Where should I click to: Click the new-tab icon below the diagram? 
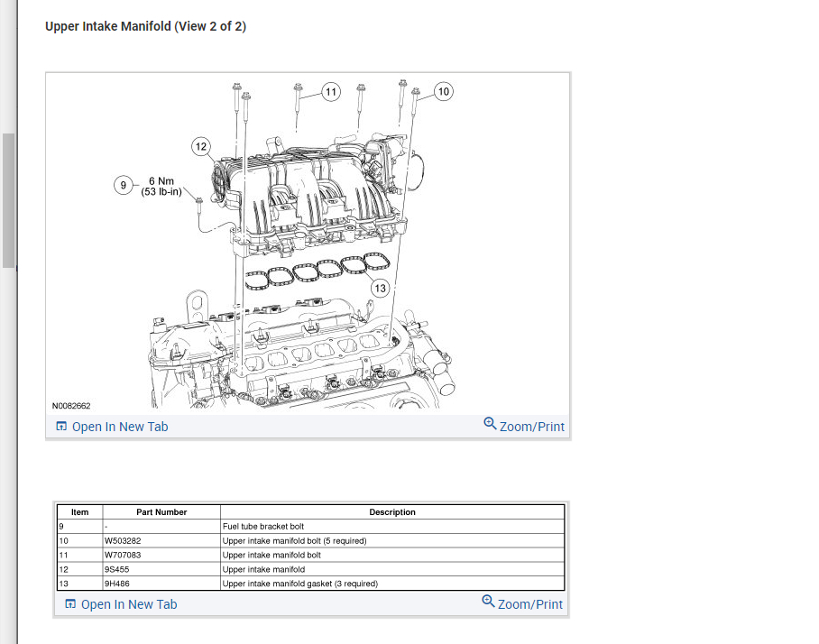point(61,427)
